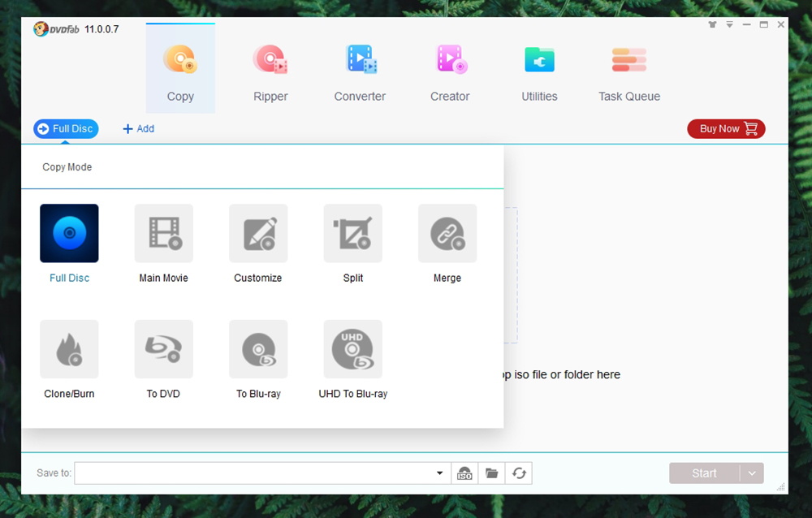Image resolution: width=812 pixels, height=518 pixels.
Task: Set output to ISO image file
Action: 464,473
